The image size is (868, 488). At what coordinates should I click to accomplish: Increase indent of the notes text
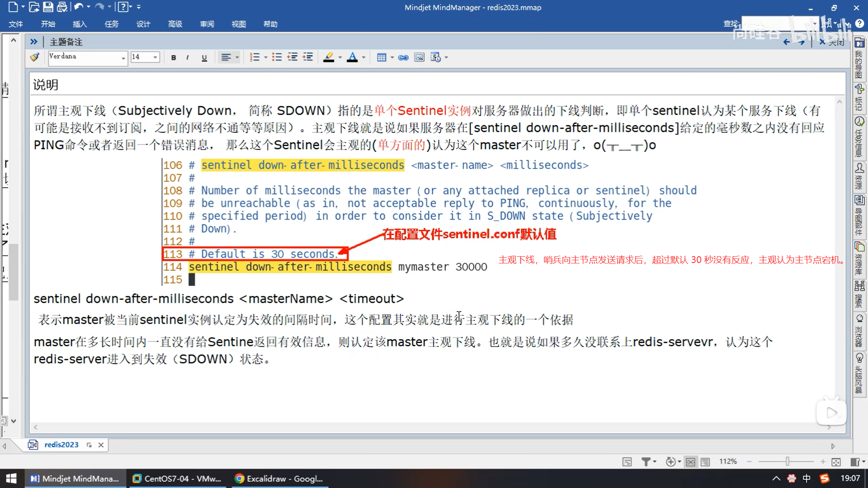point(308,57)
